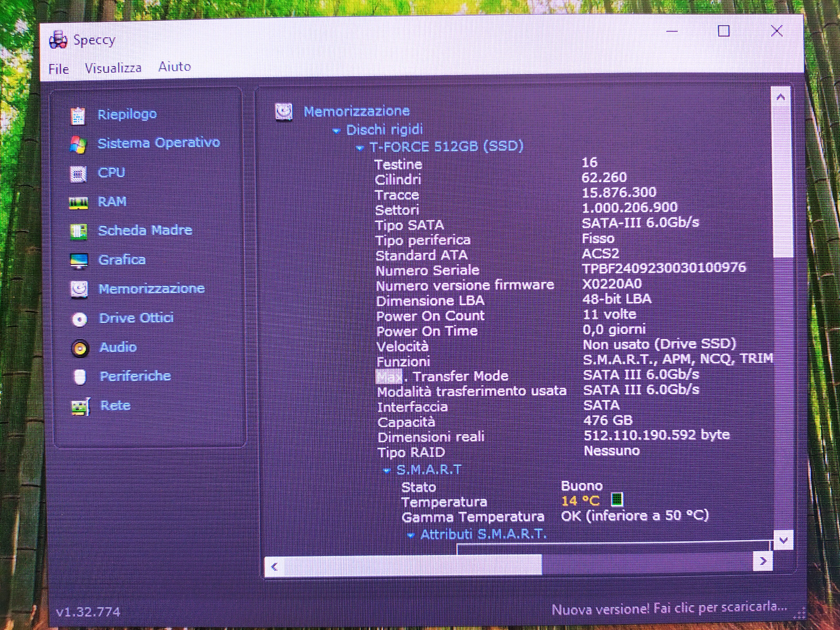Click the Velocità value Non usato (Drive SSD)
The width and height of the screenshot is (840, 630).
(659, 344)
